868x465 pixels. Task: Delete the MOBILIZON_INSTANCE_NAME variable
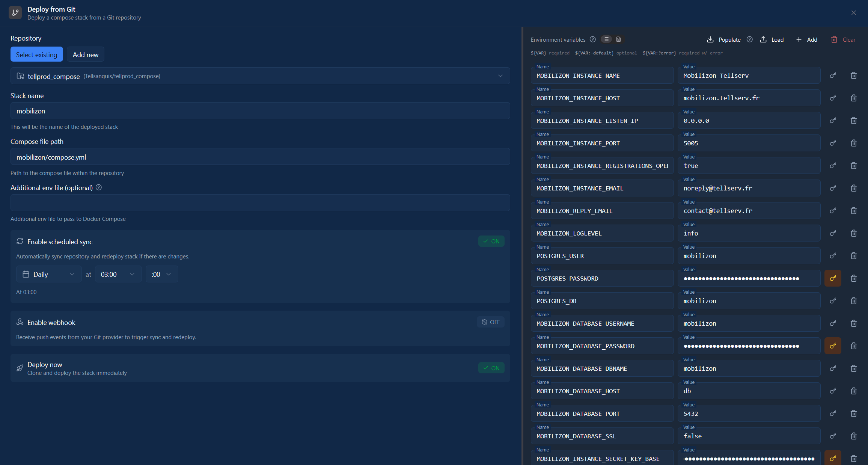853,75
